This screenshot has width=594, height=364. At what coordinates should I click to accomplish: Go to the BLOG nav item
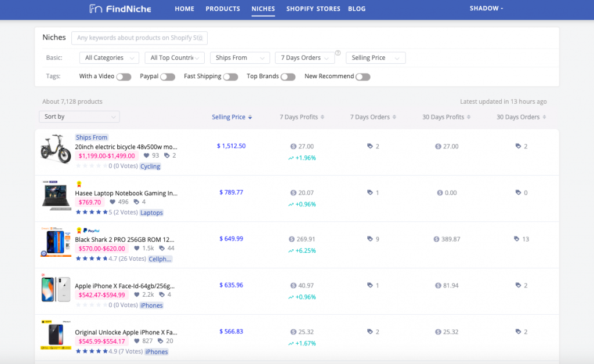[357, 9]
